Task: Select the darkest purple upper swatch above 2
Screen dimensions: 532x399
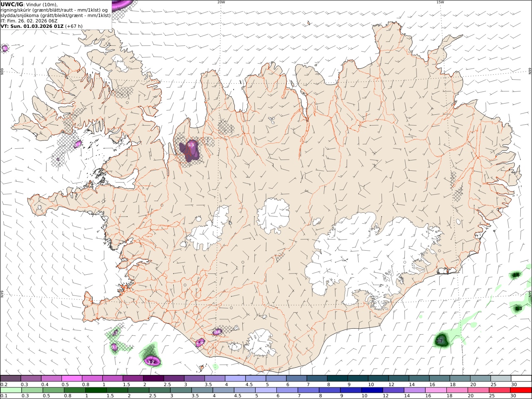Action: pos(153,379)
